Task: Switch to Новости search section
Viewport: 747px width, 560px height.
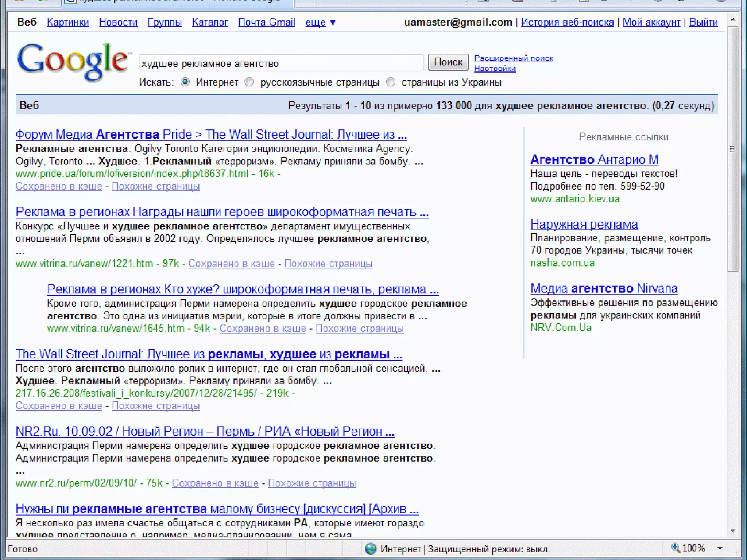Action: click(x=118, y=22)
